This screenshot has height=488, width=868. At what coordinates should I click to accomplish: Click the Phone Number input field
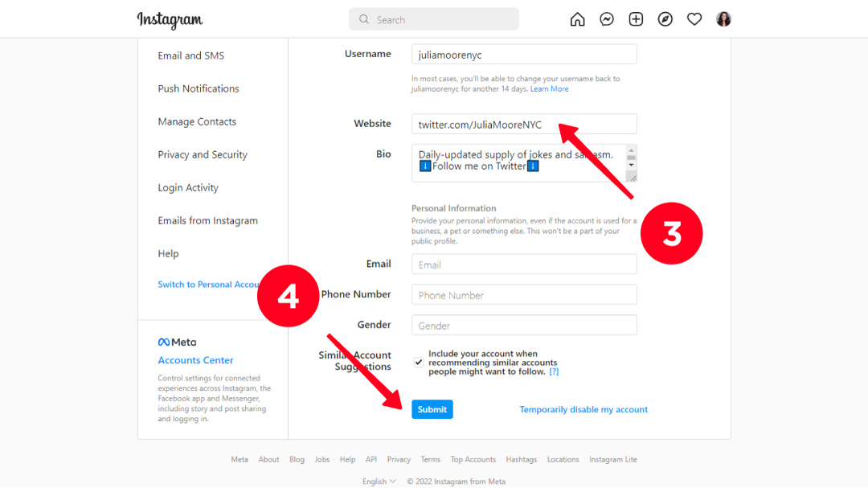pyautogui.click(x=524, y=295)
